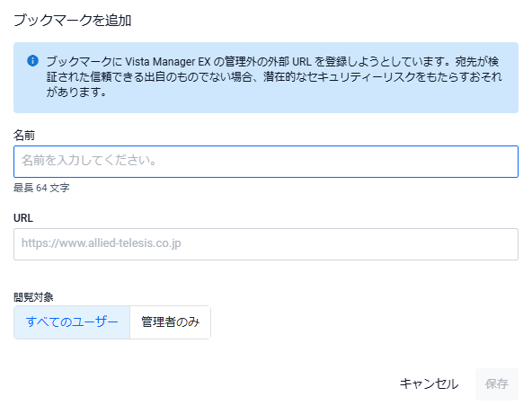Screen dimensions: 532x414
Task: Click the 閲覧対象 label
Action: point(33,297)
